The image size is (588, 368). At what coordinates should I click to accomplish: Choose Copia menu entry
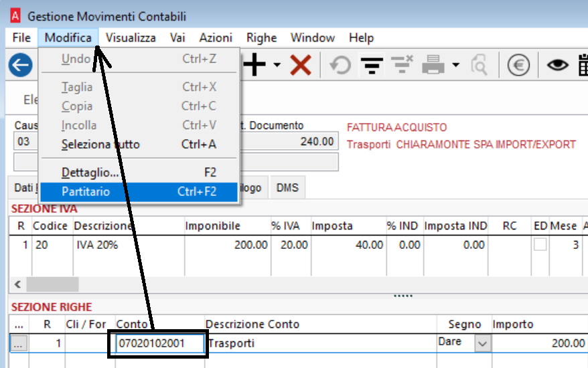coord(139,106)
